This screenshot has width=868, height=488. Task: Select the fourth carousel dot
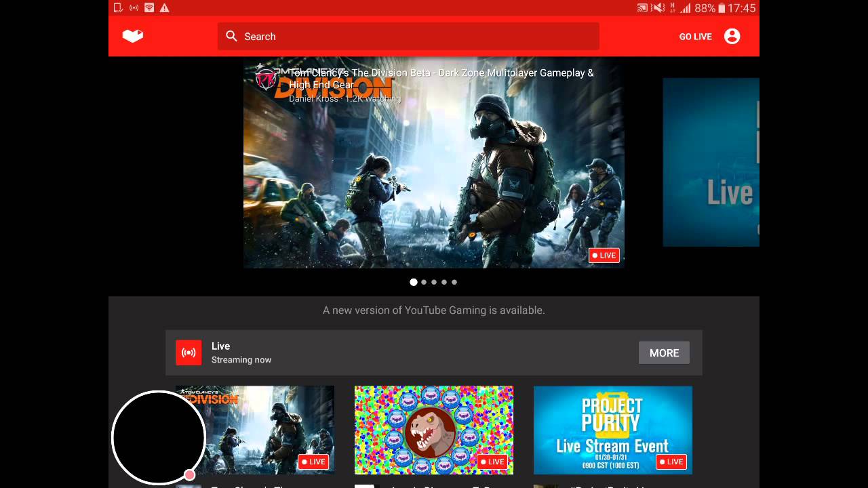click(444, 282)
